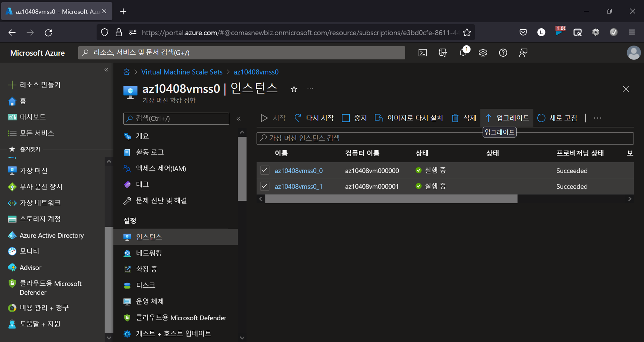Image resolution: width=644 pixels, height=342 pixels.
Task: Click Virtual Machine Scale Sets breadcrumb
Action: 182,72
